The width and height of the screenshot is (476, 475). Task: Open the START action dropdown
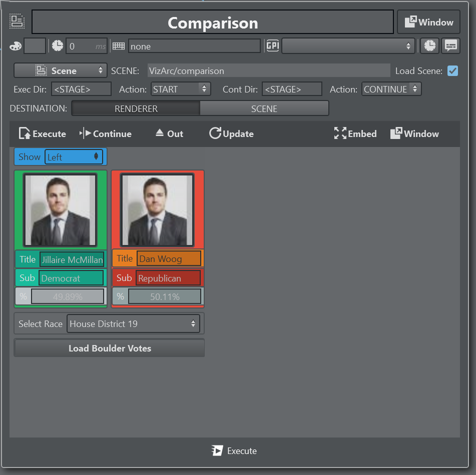tap(180, 89)
